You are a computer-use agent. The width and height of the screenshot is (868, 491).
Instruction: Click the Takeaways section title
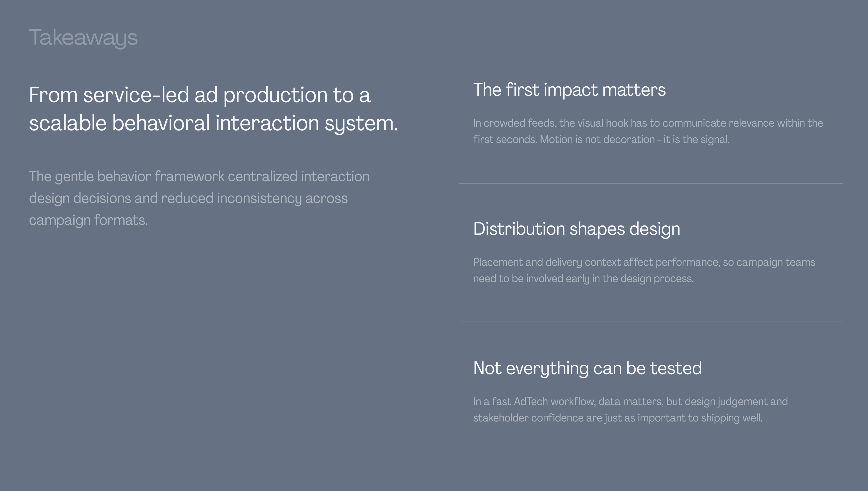pyautogui.click(x=83, y=38)
